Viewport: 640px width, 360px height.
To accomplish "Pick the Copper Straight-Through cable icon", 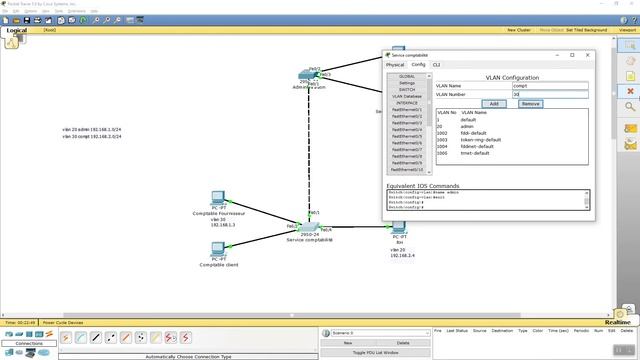I will pos(96,338).
